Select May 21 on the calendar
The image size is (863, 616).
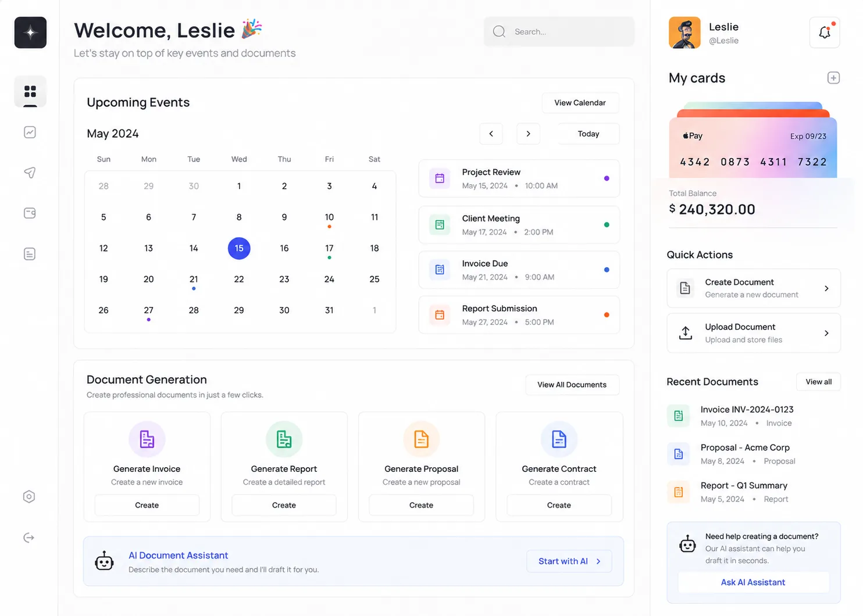194,280
